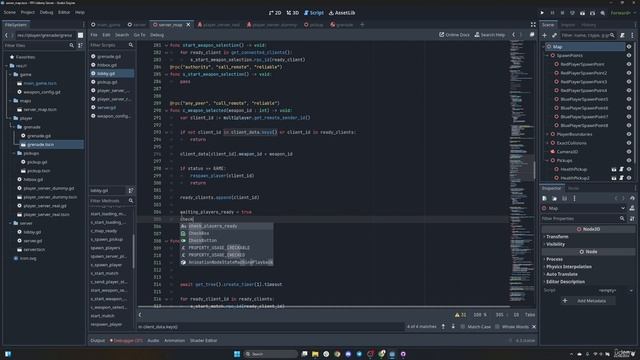Collapse the game folder in FileSystem
Screen dimensions: 640x360
coord(10,75)
